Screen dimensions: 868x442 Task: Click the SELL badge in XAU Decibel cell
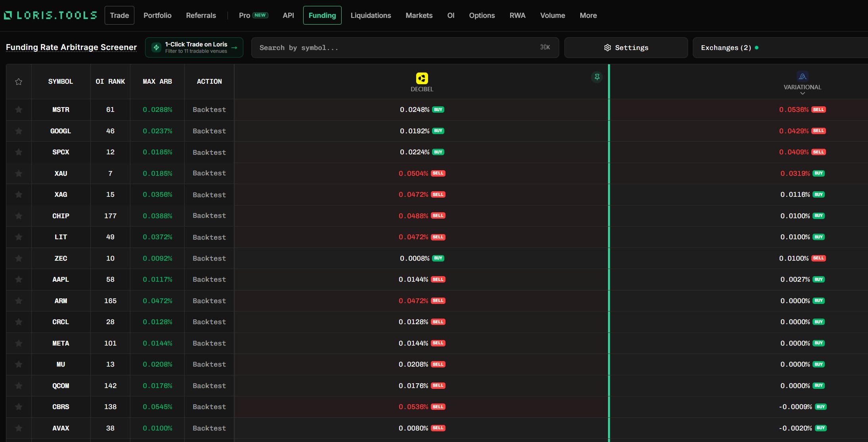tap(438, 173)
